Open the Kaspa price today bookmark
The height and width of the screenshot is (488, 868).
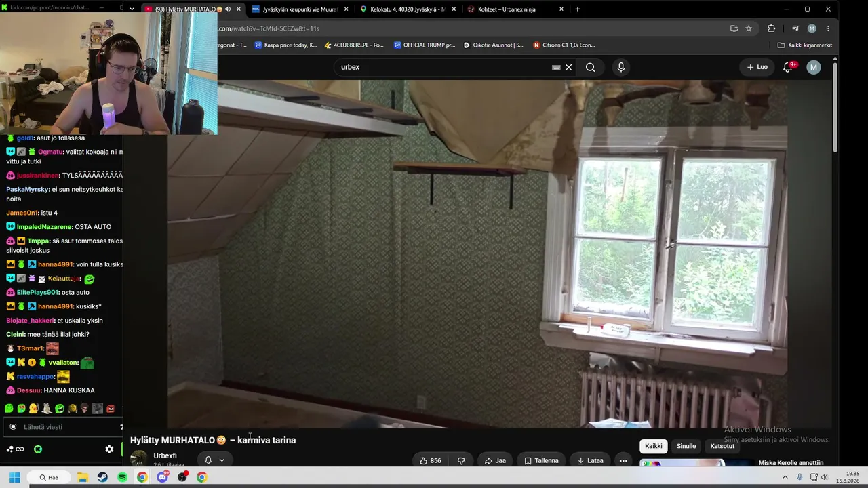[x=285, y=45]
